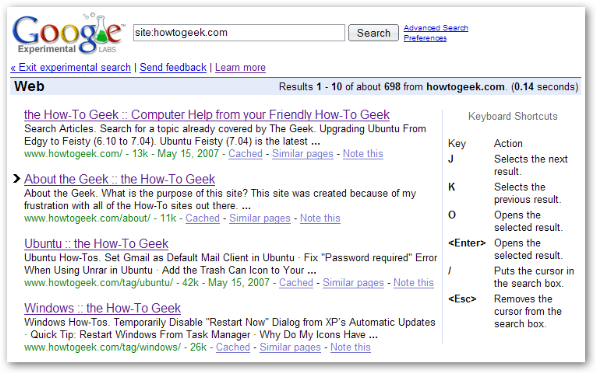Click the K key shortcut label
Viewport: 596px width, 373px height.
coord(452,187)
